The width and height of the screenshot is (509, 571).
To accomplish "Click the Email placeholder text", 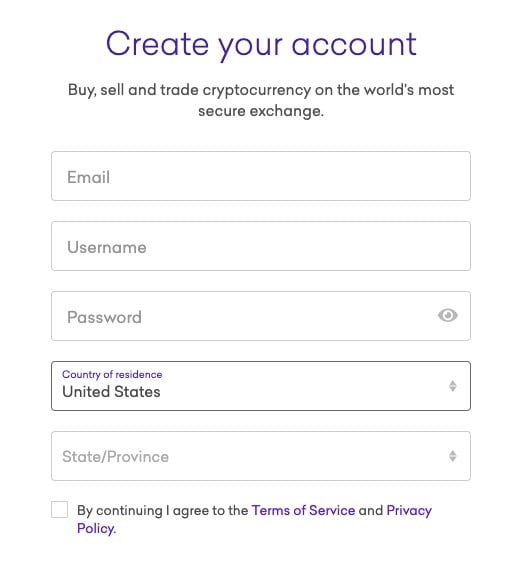I will [88, 177].
